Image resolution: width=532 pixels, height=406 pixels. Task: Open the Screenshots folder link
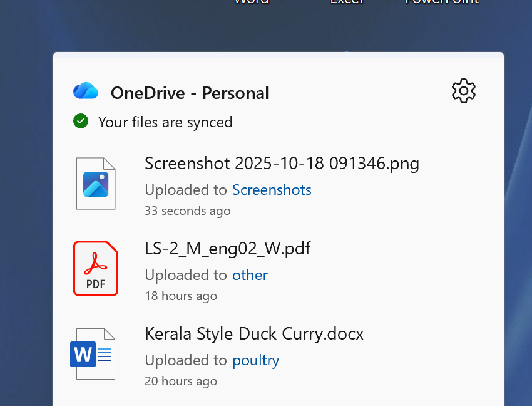(x=272, y=190)
